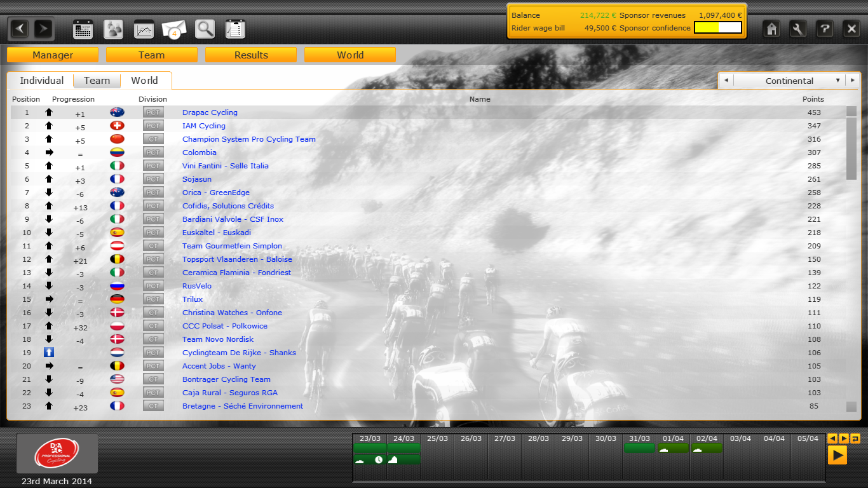Click the riders group icon
868x488 pixels.
[114, 29]
